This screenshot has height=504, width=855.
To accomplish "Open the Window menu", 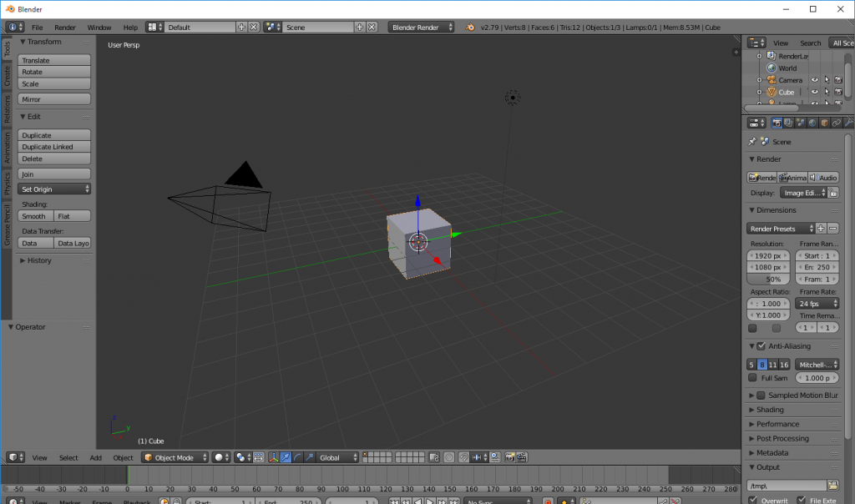I will (99, 28).
